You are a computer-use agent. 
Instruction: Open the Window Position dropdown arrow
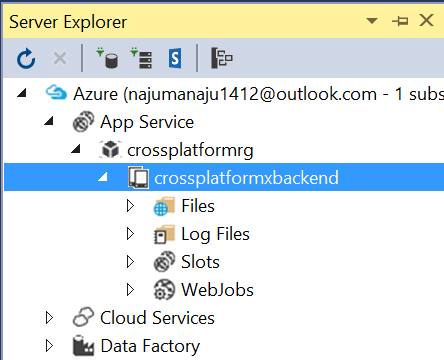pos(372,21)
